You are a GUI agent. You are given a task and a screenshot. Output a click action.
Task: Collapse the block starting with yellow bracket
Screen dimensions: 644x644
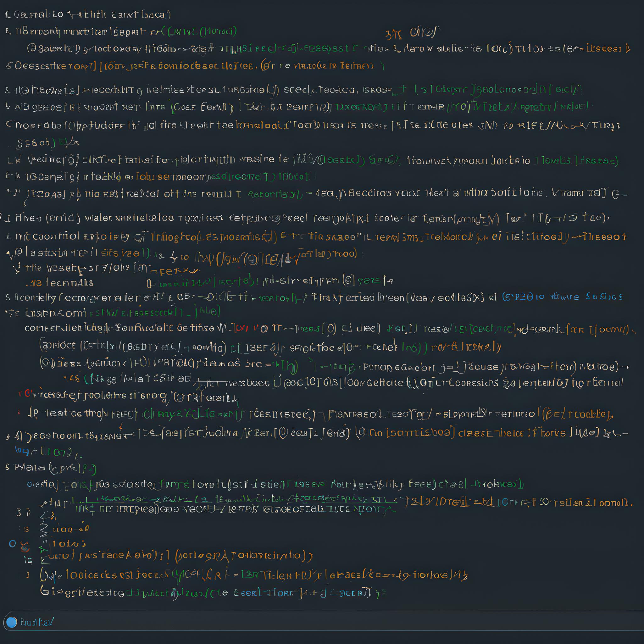click(x=43, y=574)
